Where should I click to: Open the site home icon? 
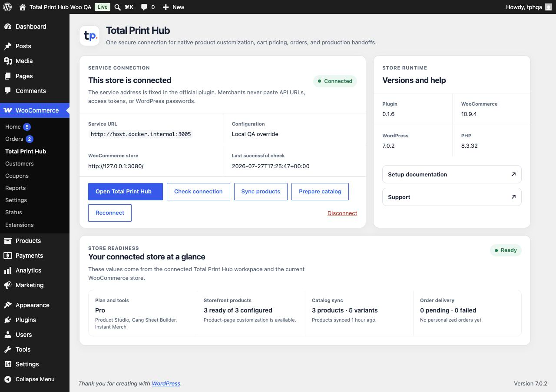coord(23,7)
